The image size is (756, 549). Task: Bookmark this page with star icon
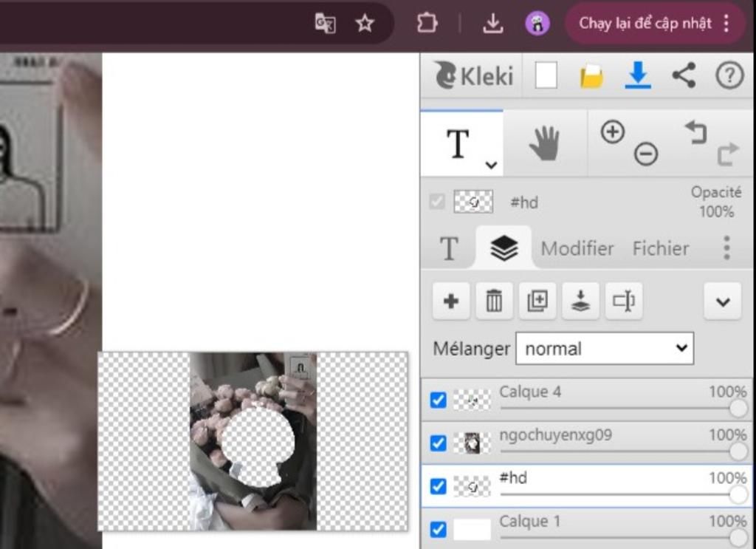pyautogui.click(x=365, y=23)
